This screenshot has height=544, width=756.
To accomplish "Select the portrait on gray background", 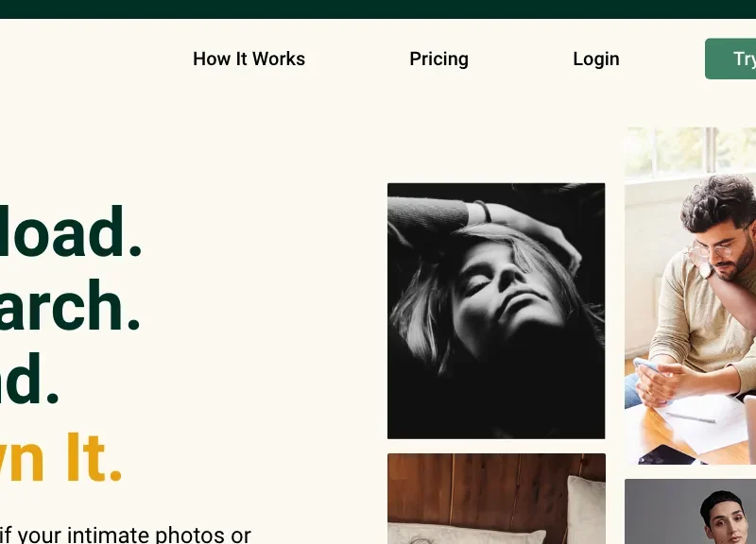I will coord(690,511).
